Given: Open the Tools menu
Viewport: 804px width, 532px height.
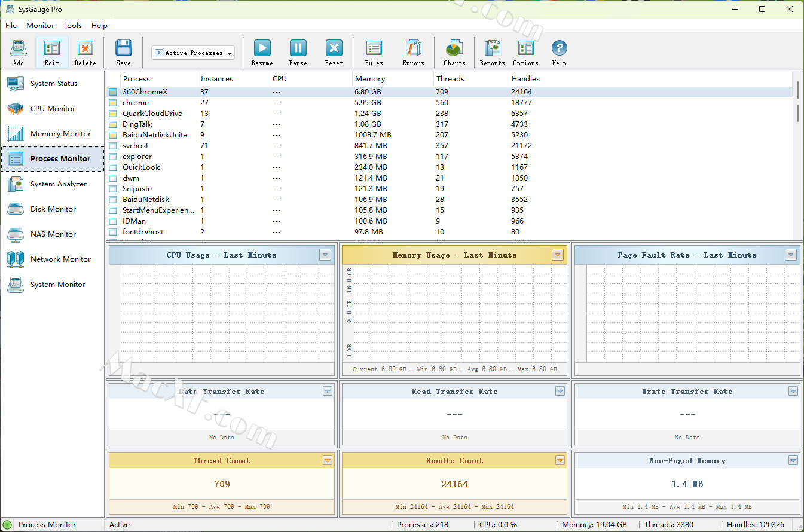Looking at the screenshot, I should click(73, 26).
